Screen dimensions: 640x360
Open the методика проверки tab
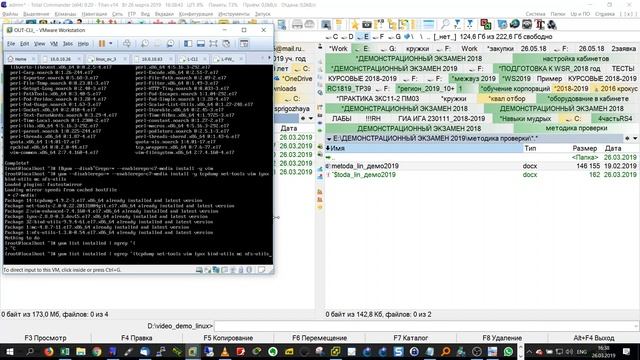(576, 128)
